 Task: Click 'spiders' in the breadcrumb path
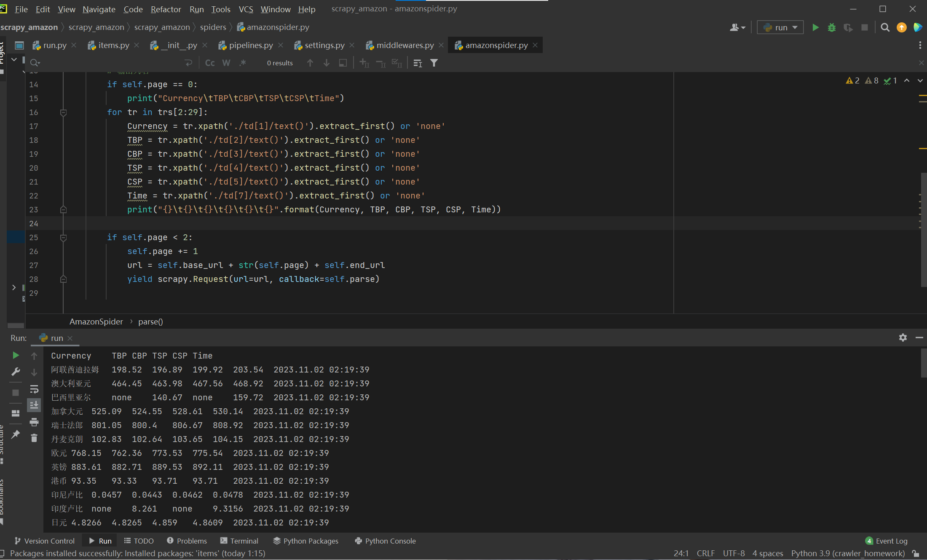213,27
